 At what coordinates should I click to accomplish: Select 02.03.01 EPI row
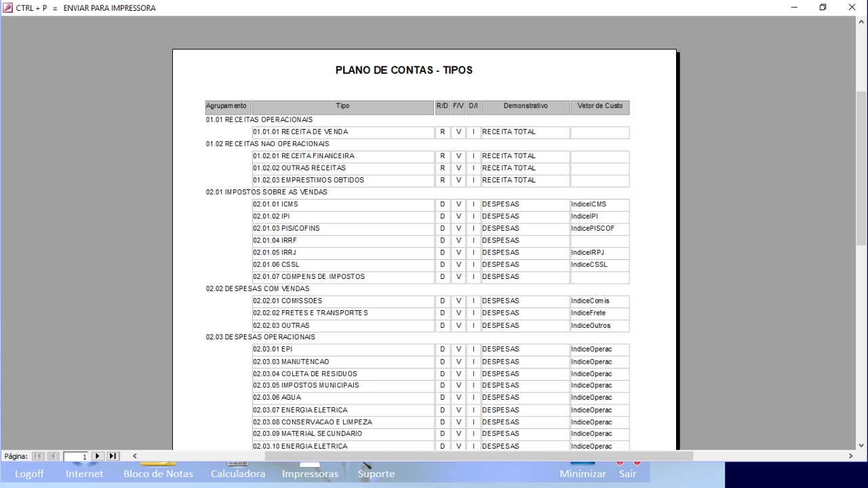(441, 350)
